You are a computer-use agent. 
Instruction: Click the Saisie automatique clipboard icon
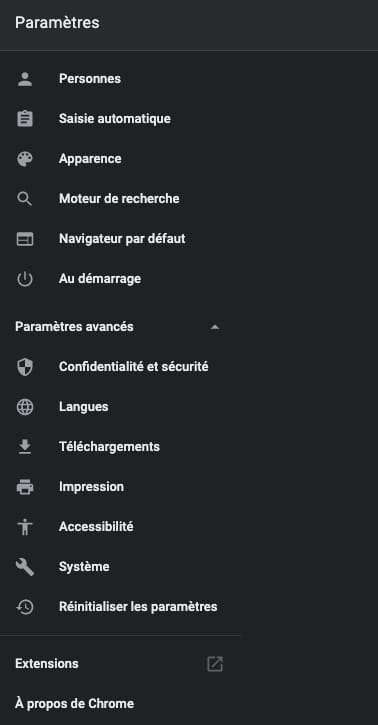click(x=24, y=119)
